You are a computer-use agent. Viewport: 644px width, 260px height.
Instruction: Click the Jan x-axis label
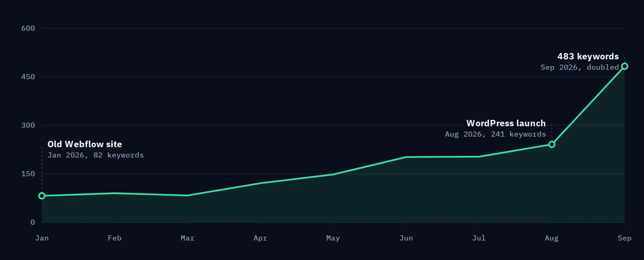pyautogui.click(x=42, y=238)
